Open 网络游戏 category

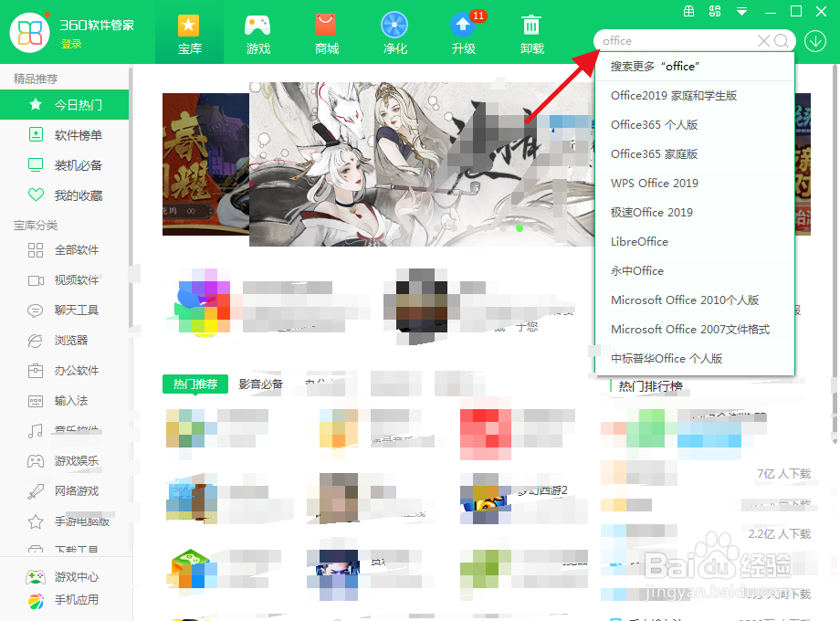point(64,490)
